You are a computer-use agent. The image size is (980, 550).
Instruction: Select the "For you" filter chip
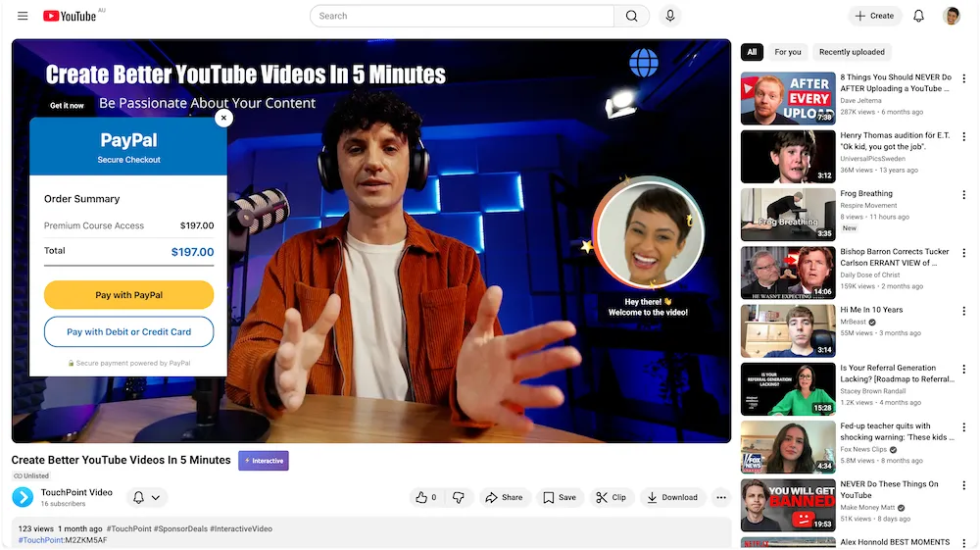point(787,52)
